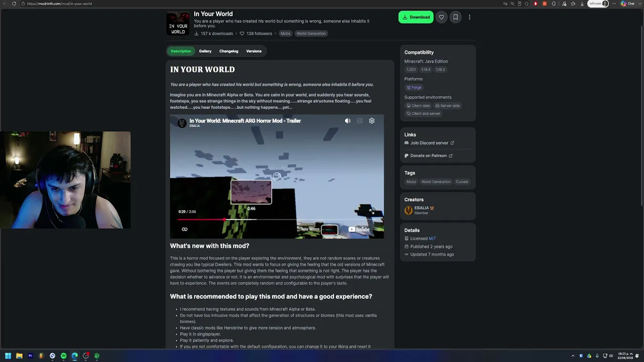
Task: Click the EBALIA channel avatar in the video
Action: pyautogui.click(x=182, y=123)
